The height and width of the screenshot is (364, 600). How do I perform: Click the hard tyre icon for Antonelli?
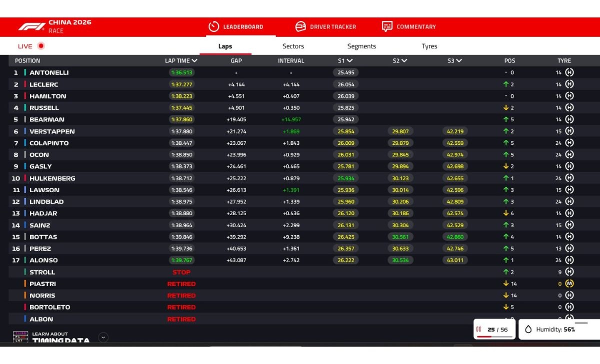tap(569, 72)
